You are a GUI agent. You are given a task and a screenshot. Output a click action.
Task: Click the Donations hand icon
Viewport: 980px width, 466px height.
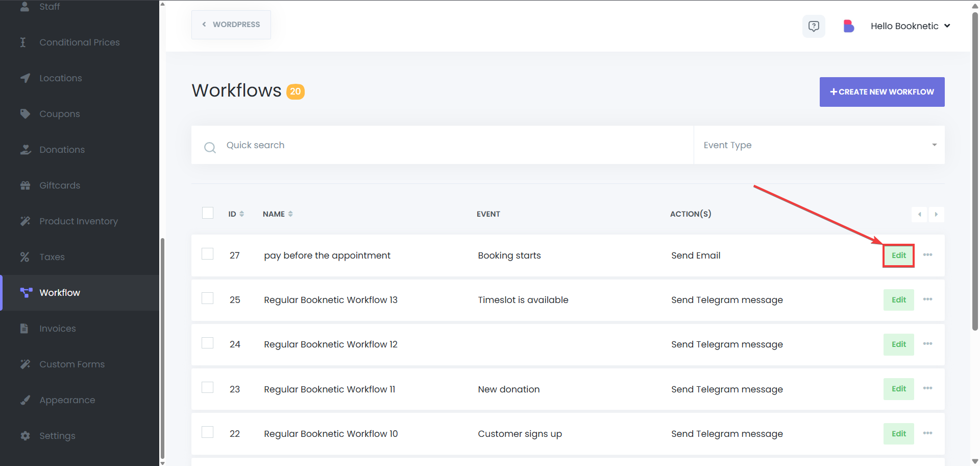(26, 150)
